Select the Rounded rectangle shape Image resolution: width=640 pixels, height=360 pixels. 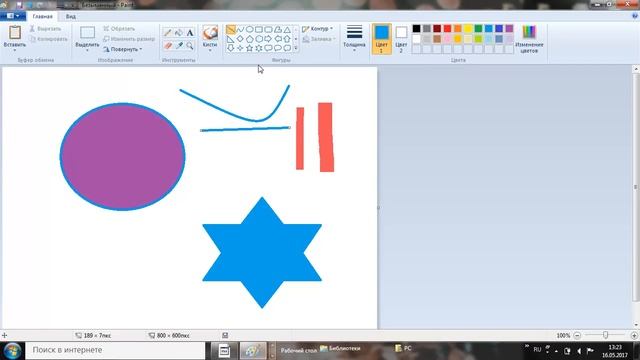pyautogui.click(x=268, y=29)
